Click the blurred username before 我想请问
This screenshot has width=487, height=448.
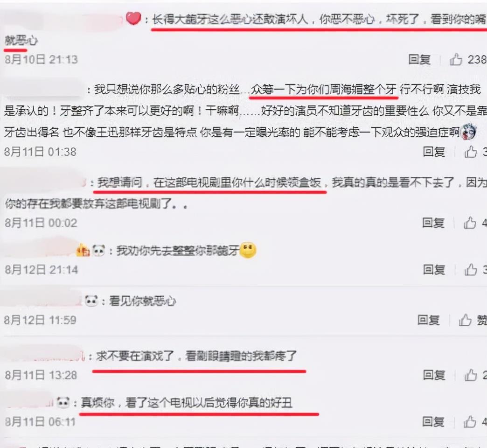click(x=43, y=182)
